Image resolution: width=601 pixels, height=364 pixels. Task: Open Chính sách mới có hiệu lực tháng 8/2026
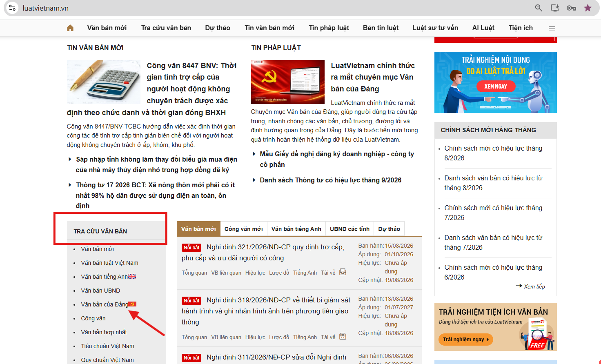coord(493,153)
